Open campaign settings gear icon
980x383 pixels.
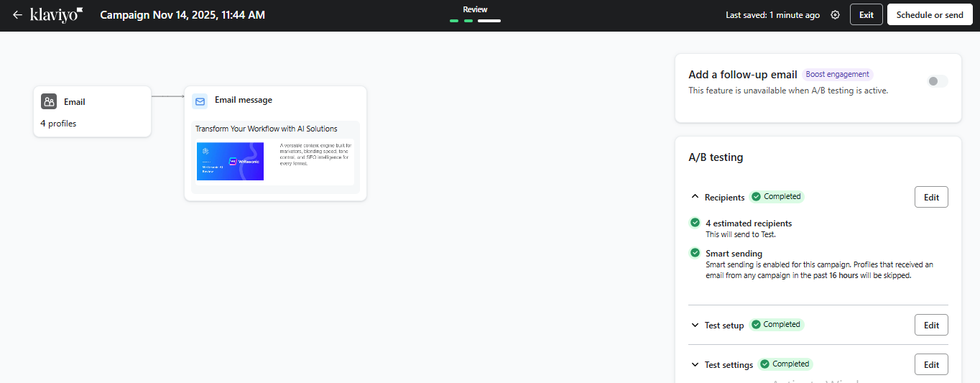(835, 15)
